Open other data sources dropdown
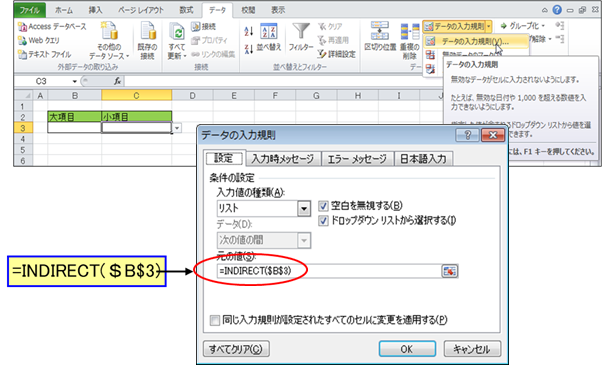 [109, 41]
